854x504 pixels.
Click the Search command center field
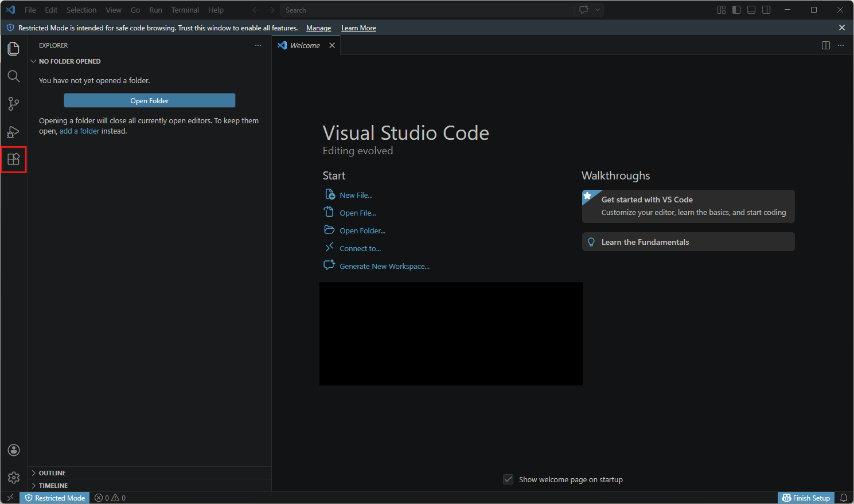[x=427, y=10]
